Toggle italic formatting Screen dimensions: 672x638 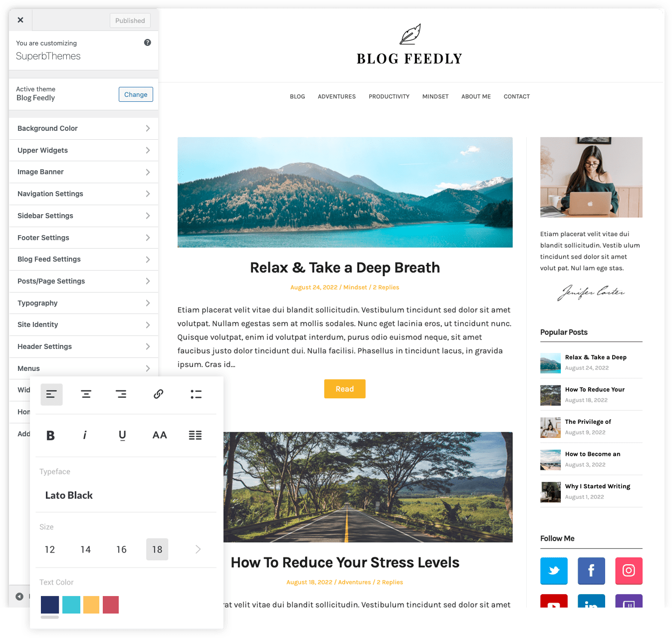click(x=85, y=435)
